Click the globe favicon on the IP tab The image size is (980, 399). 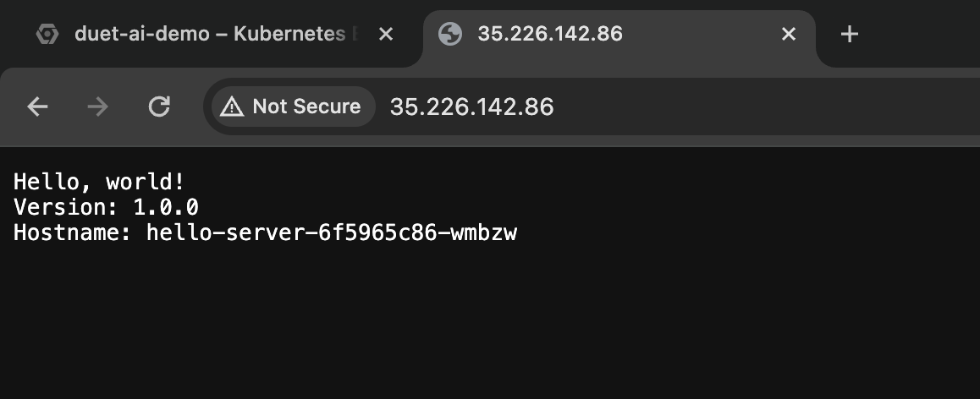[450, 34]
